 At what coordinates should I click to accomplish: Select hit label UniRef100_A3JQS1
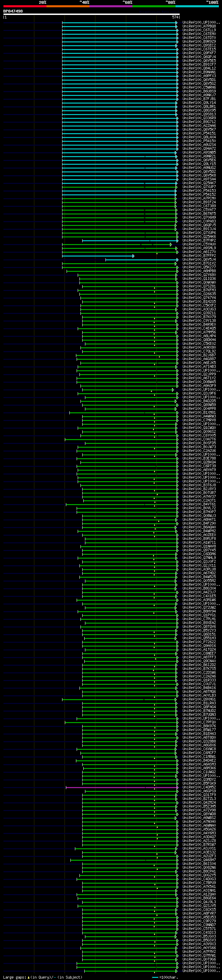click(199, 848)
